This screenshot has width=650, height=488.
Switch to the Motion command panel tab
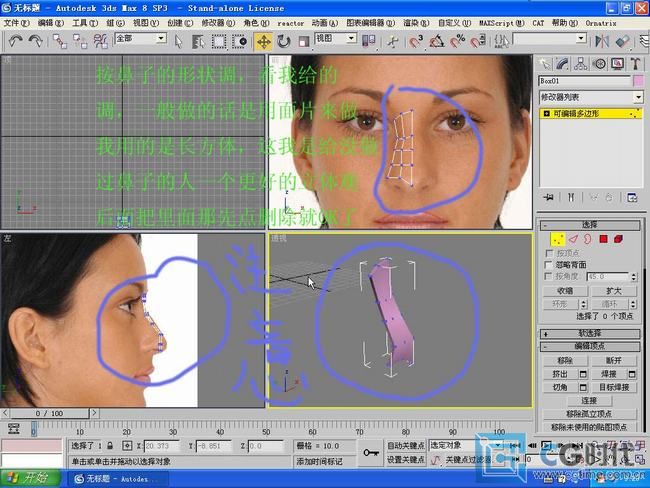tap(599, 64)
